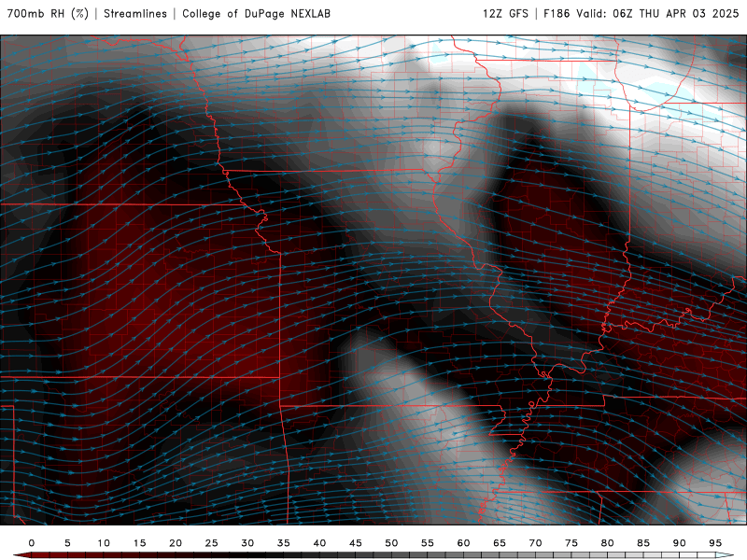Click the "College of DuPage NEXLAB" text
Viewport: 747px width, 560px height.
click(256, 14)
